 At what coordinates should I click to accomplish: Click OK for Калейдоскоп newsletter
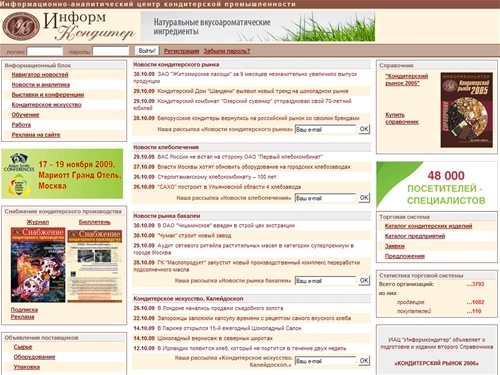(x=364, y=361)
